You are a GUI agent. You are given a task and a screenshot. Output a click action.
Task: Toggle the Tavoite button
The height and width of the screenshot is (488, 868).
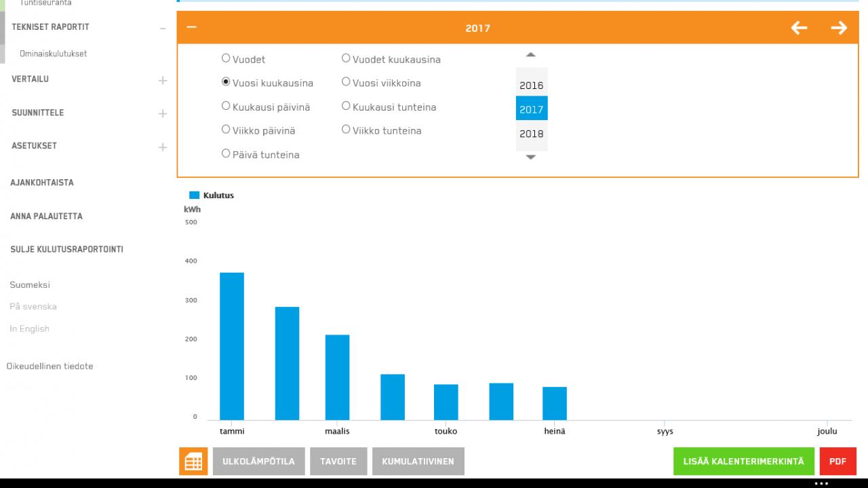pyautogui.click(x=338, y=462)
